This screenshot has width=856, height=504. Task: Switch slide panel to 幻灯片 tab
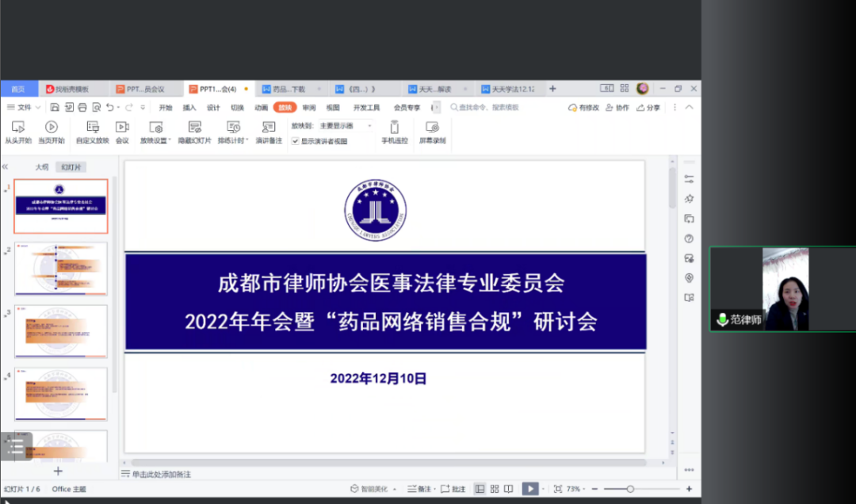[71, 167]
